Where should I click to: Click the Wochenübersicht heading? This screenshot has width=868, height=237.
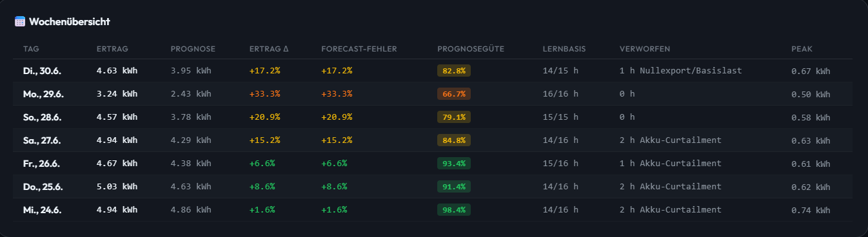pos(69,21)
